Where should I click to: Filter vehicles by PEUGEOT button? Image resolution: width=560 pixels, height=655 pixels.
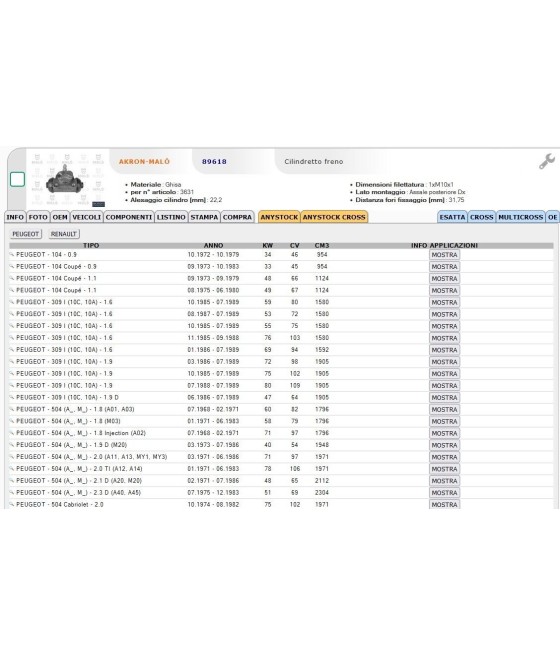25,234
